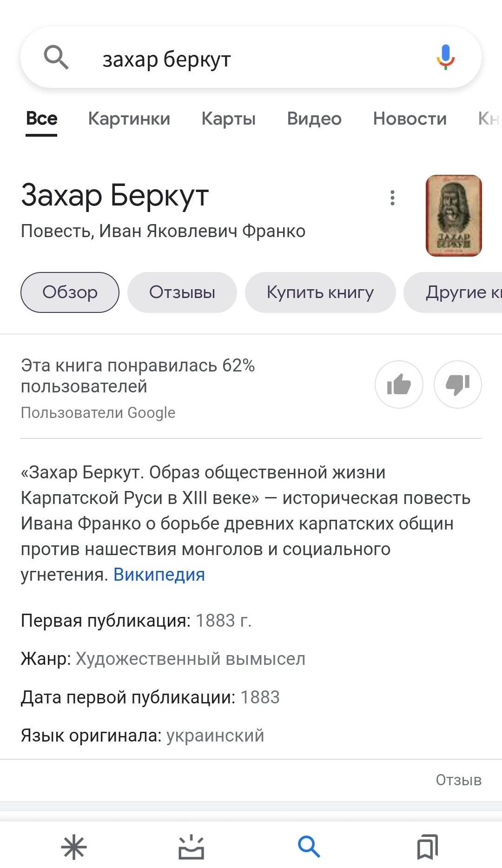The height and width of the screenshot is (868, 502).
Task: Open the Discover asterisk icon tab
Action: click(74, 847)
